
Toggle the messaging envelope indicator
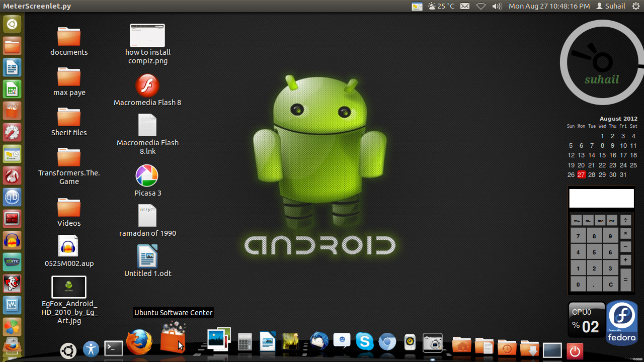pyautogui.click(x=464, y=6)
